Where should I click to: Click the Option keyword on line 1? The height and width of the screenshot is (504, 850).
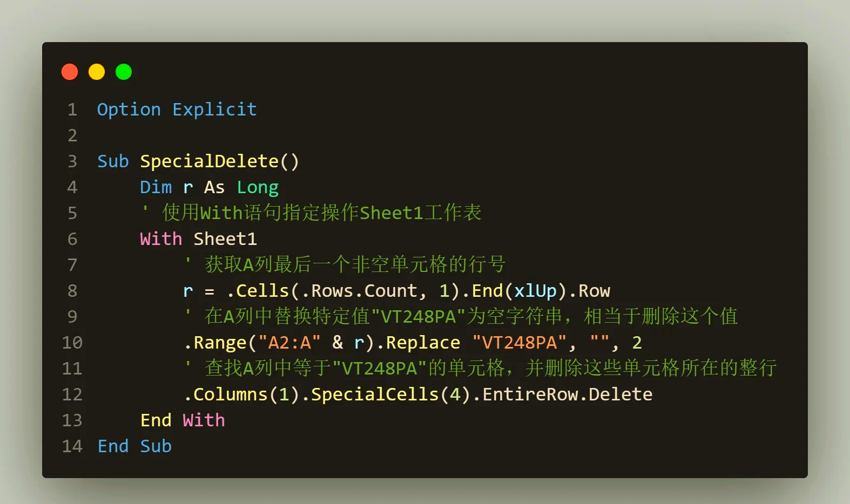[x=129, y=110]
